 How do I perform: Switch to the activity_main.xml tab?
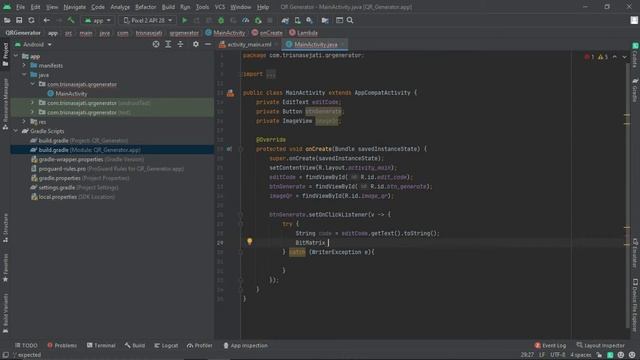click(249, 44)
